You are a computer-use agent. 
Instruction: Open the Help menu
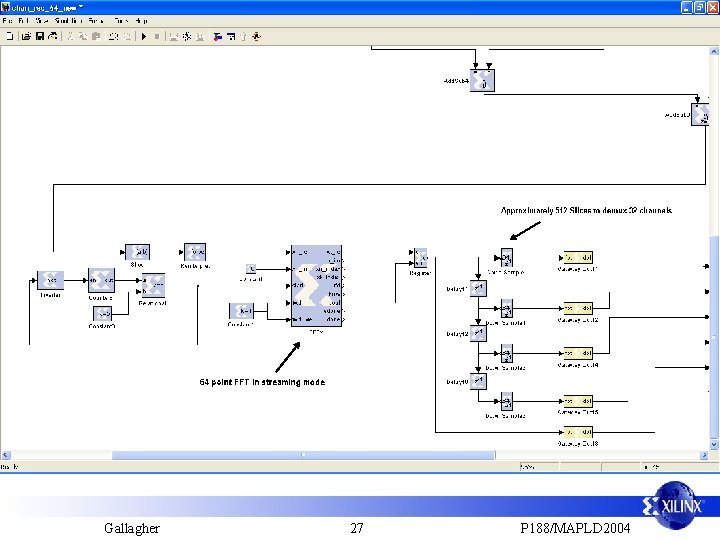click(141, 21)
